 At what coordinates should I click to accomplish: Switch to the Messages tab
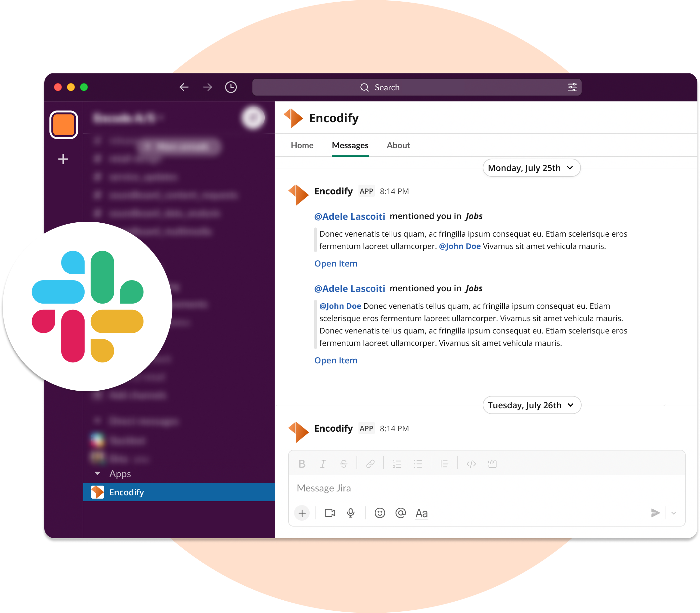[349, 145]
